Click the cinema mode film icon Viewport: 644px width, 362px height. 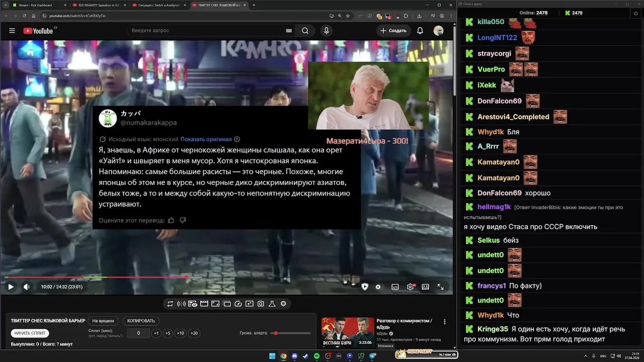point(227,304)
